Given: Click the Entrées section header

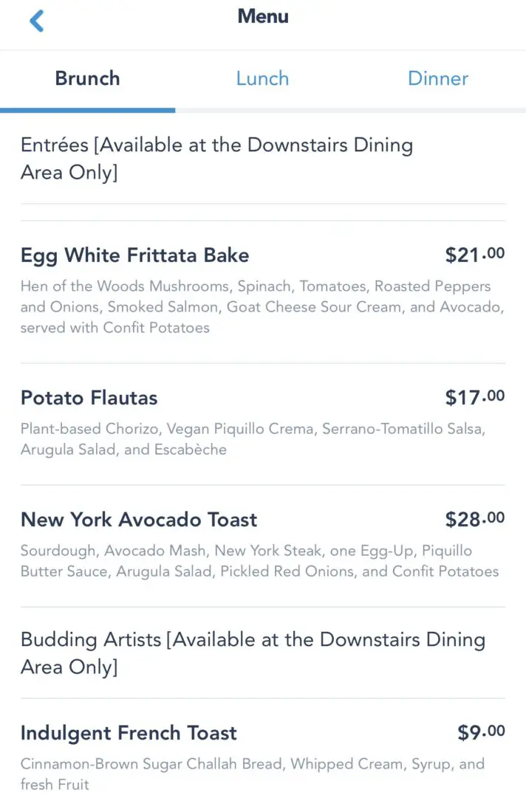Looking at the screenshot, I should point(216,159).
